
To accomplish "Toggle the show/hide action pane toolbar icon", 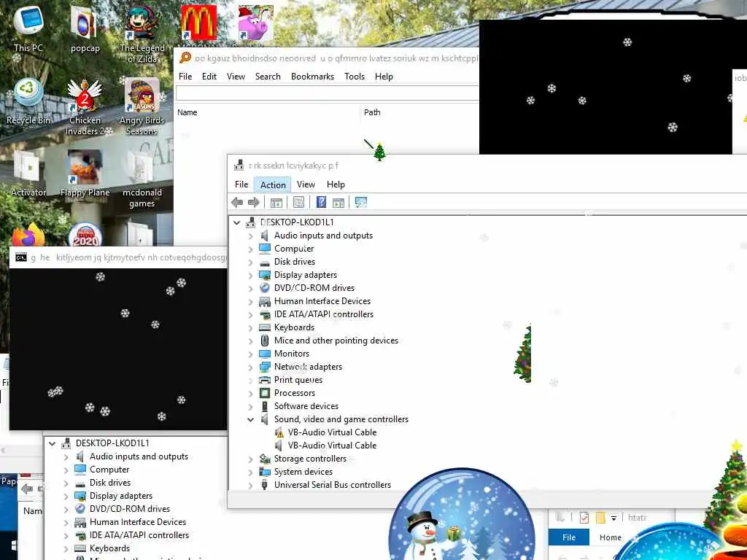I will [x=338, y=203].
